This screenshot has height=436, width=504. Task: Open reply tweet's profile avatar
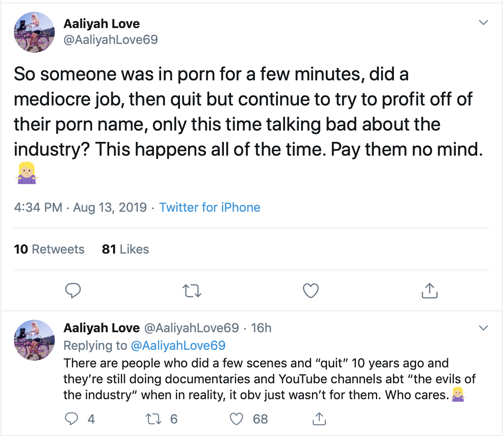coord(34,340)
